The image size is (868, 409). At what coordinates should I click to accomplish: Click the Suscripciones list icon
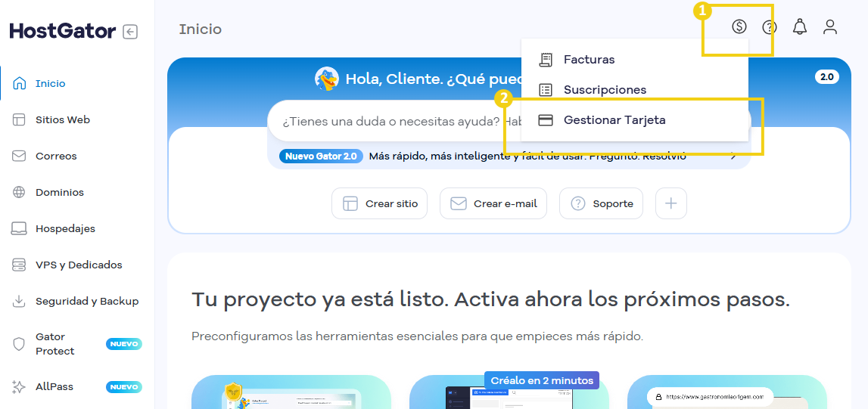click(546, 90)
